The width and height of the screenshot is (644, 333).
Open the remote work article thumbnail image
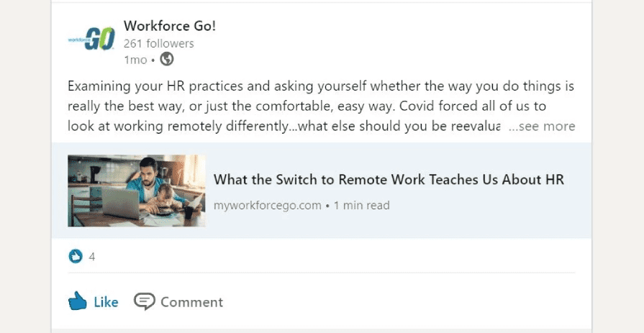tap(136, 191)
